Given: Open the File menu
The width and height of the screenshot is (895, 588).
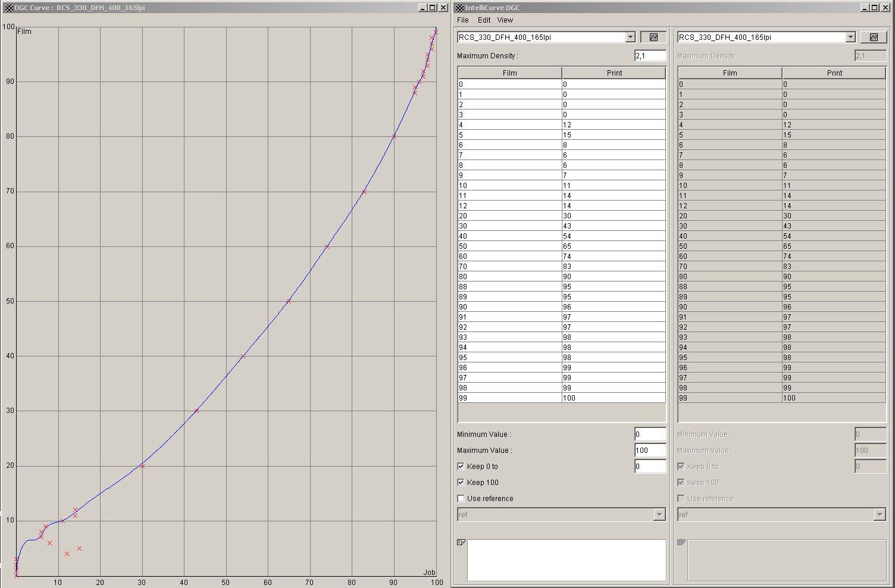Looking at the screenshot, I should click(x=463, y=20).
